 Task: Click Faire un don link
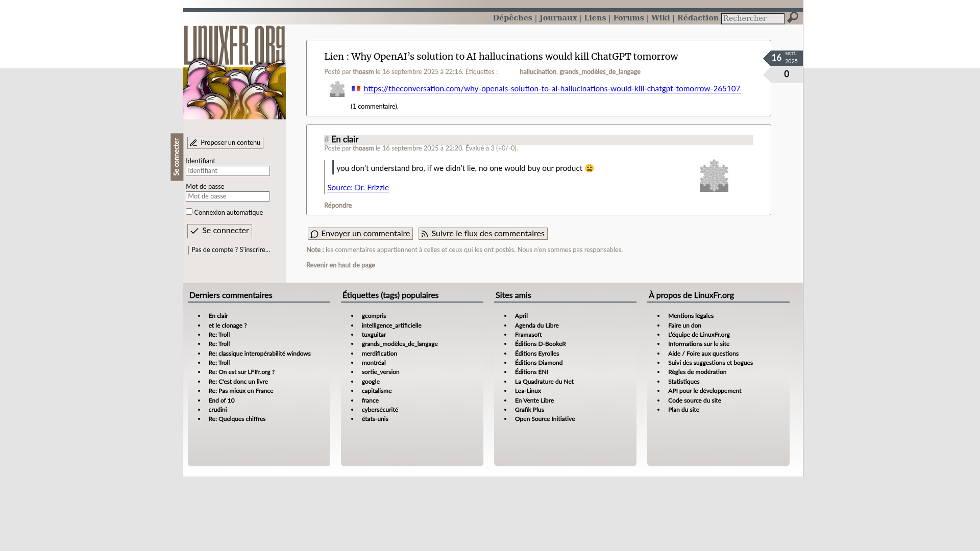click(x=684, y=325)
